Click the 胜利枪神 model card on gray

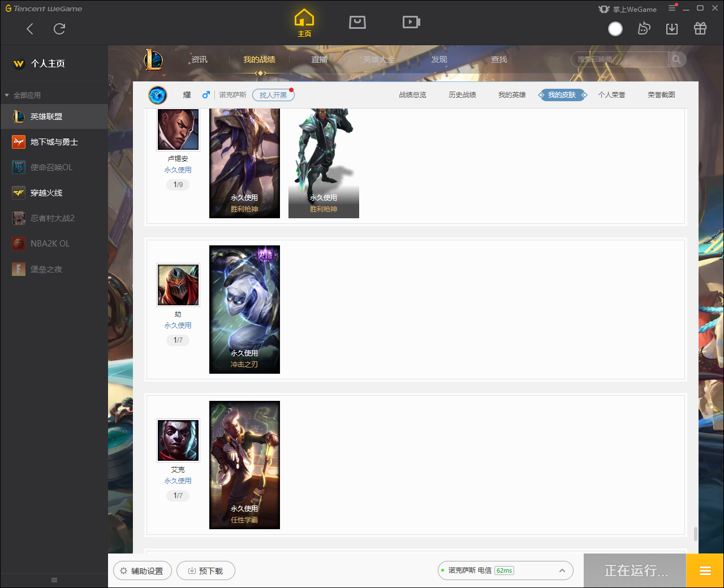[324, 163]
